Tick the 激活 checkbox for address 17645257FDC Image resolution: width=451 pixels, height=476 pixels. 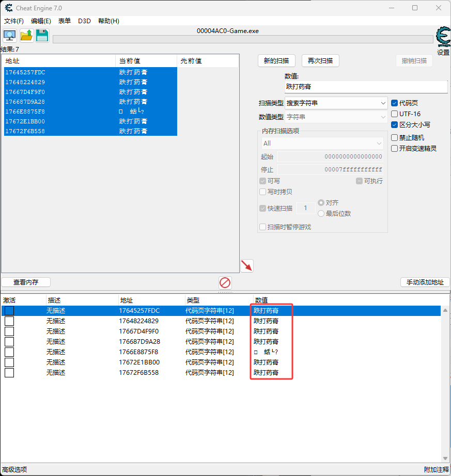9,311
